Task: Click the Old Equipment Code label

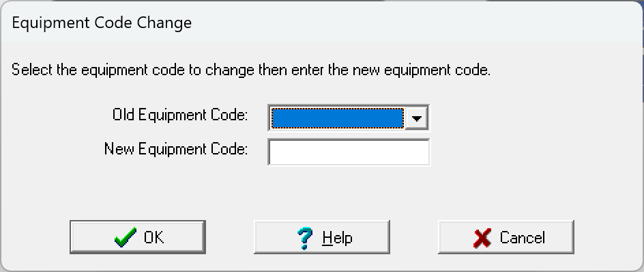Action: coord(180,115)
